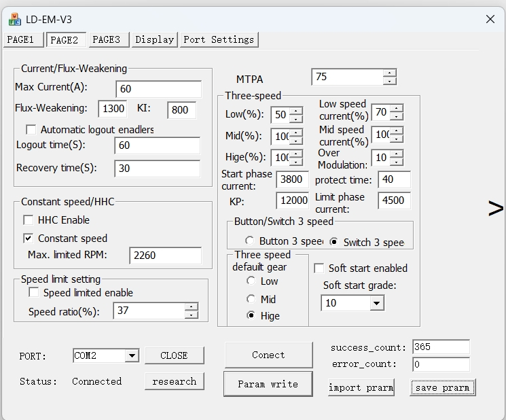The height and width of the screenshot is (420, 506).
Task: Click the Logout time(S) field
Action: [157, 145]
